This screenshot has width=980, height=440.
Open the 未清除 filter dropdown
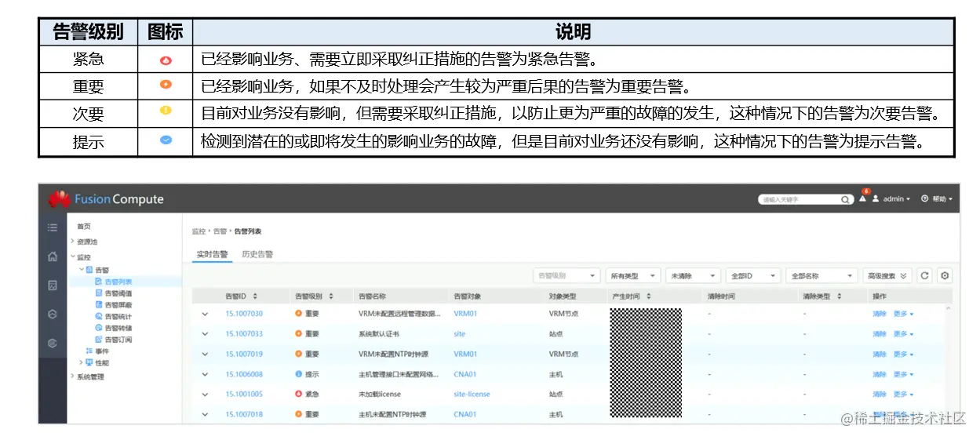tap(694, 276)
